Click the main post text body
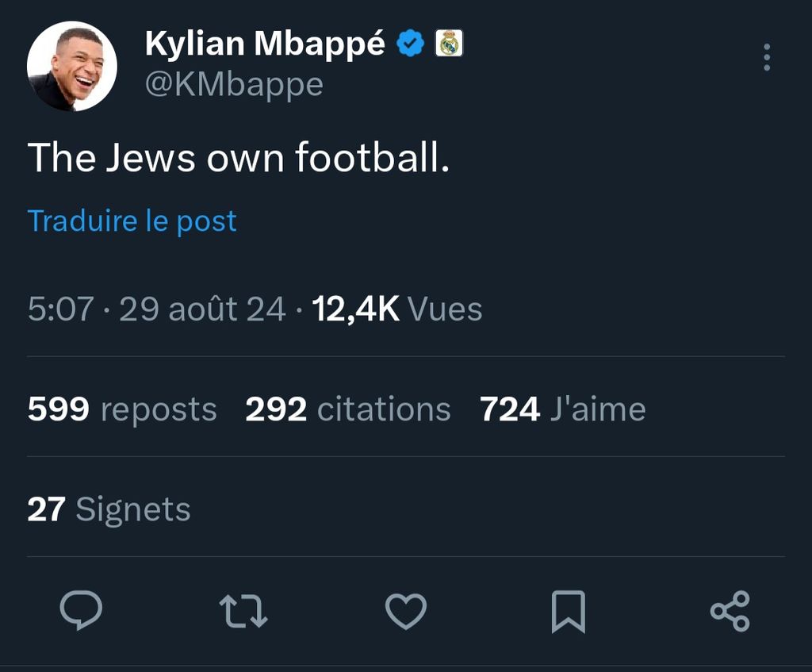 click(x=239, y=158)
